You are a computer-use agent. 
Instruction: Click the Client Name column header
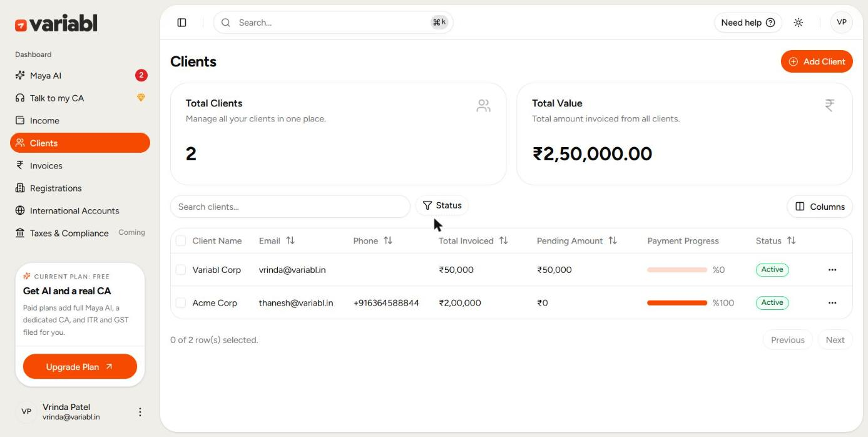217,240
